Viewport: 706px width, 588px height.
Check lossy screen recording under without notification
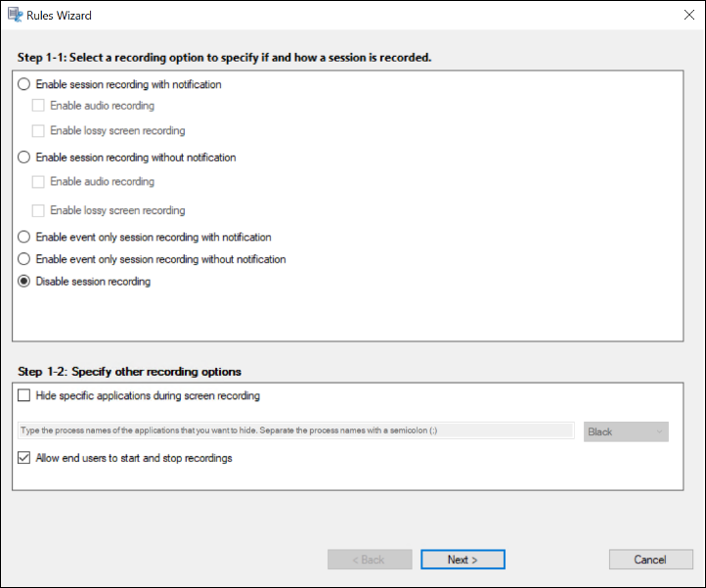[x=39, y=209]
